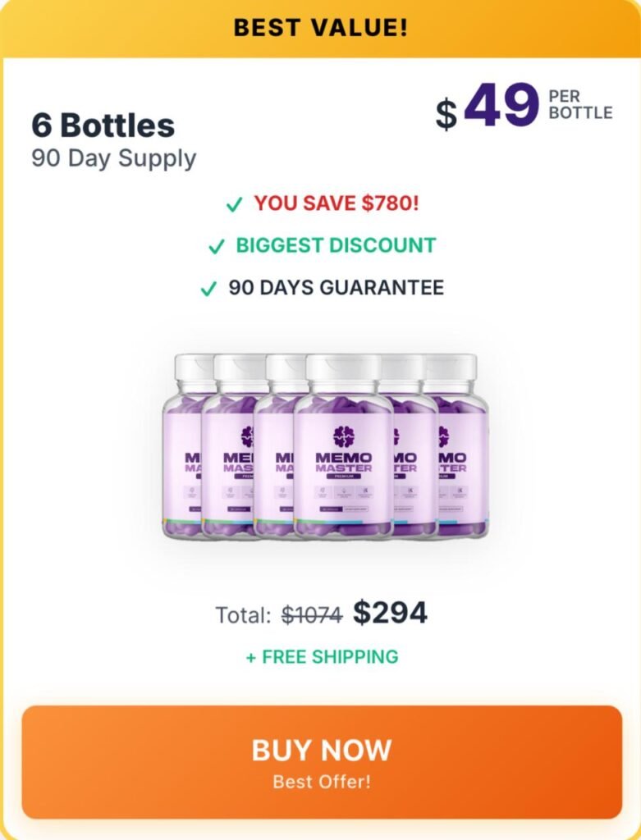641x840 pixels.
Task: Click the Memo Master bottles image
Action: (324, 447)
